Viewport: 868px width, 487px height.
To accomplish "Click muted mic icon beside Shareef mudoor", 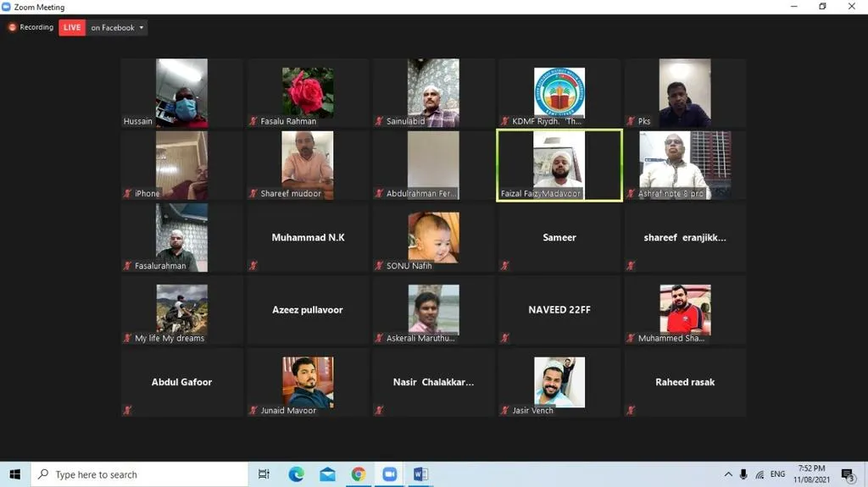I will point(253,193).
